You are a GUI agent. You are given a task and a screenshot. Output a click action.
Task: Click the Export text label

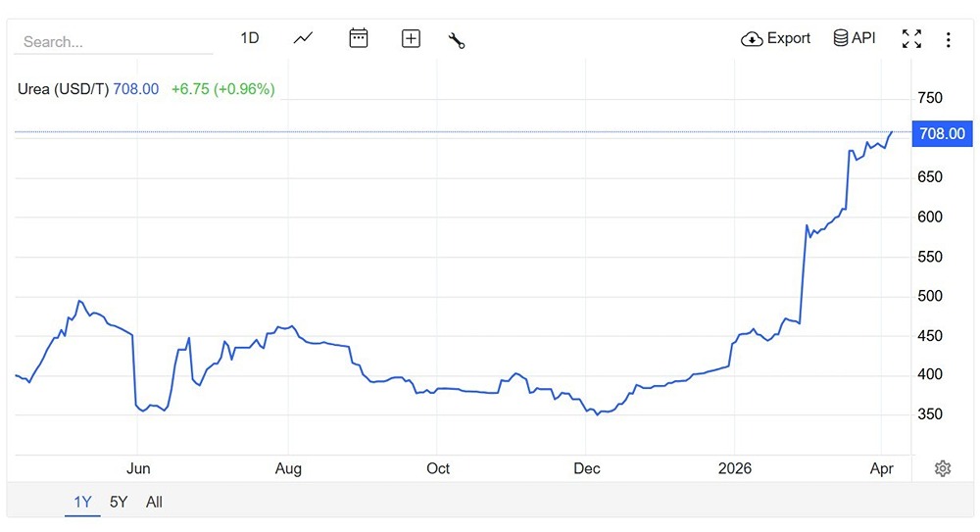789,38
